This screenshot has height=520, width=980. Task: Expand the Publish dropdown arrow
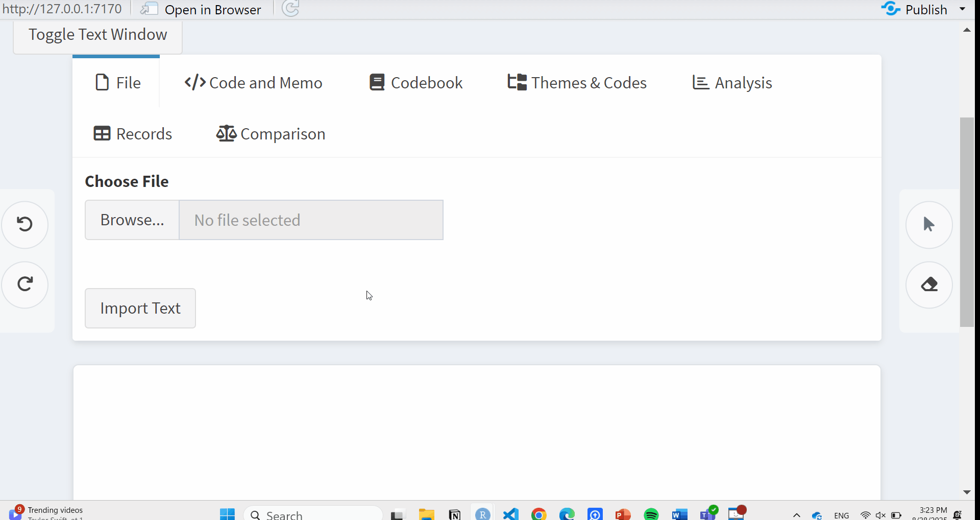point(963,9)
